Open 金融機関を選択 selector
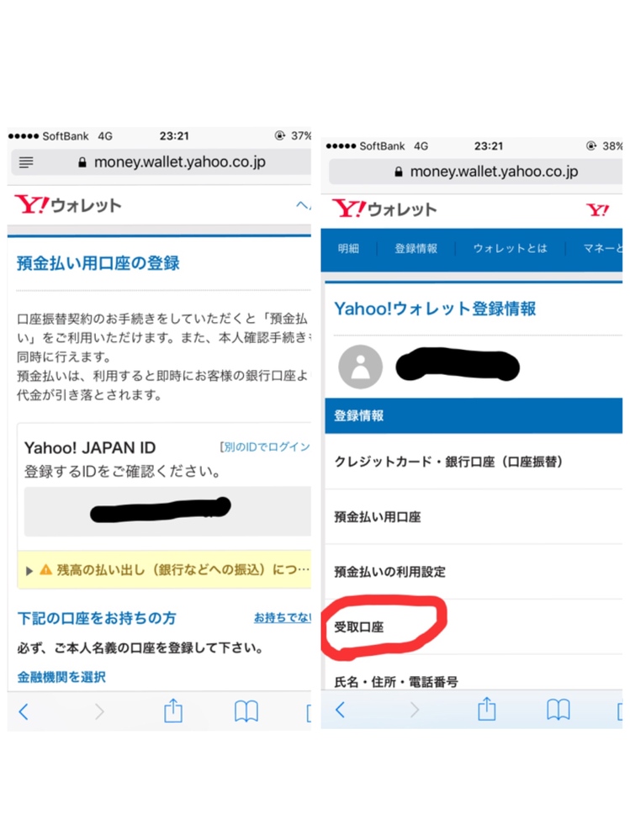 click(61, 677)
